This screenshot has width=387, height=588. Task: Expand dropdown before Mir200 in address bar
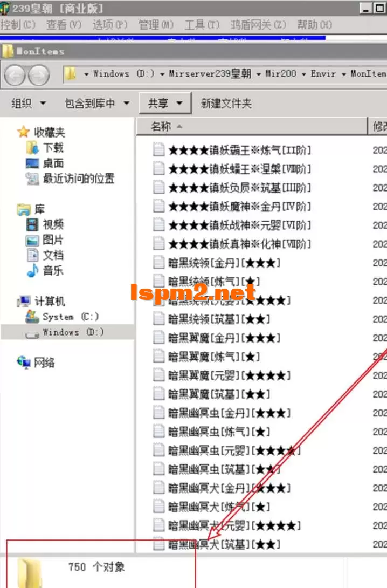pyautogui.click(x=259, y=74)
